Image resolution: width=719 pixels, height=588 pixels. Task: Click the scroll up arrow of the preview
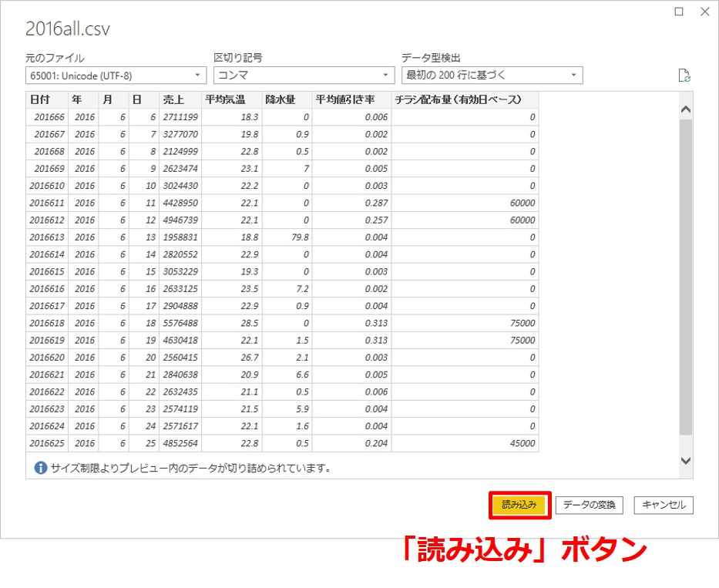[x=686, y=110]
